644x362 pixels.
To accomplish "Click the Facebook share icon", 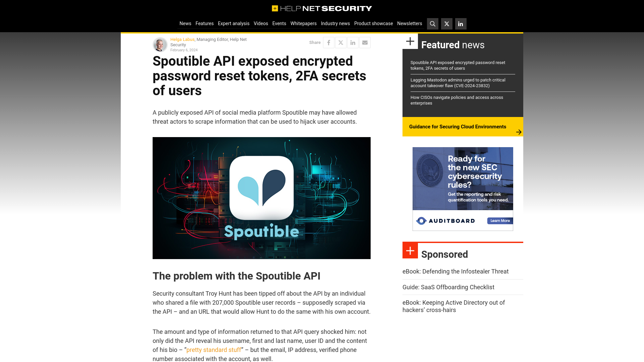I will tap(329, 42).
